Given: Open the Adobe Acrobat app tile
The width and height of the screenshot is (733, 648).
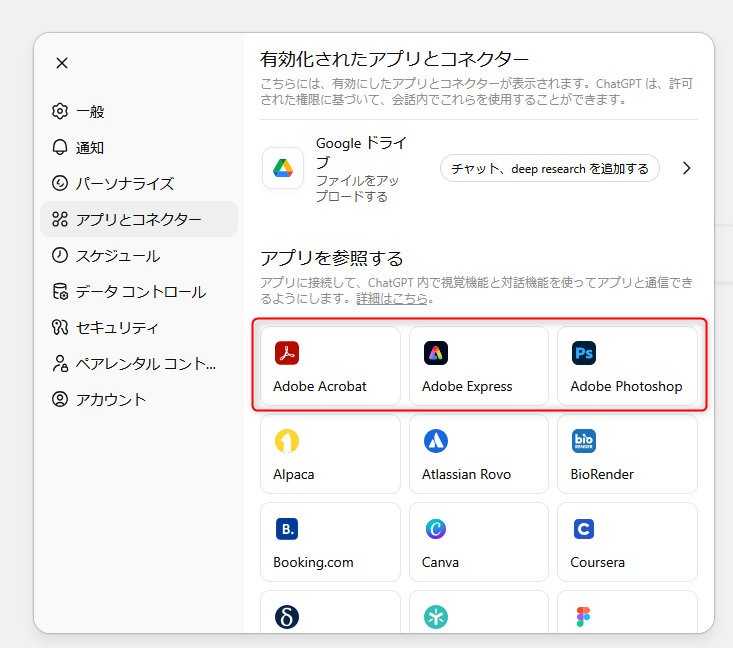Looking at the screenshot, I should coord(330,366).
